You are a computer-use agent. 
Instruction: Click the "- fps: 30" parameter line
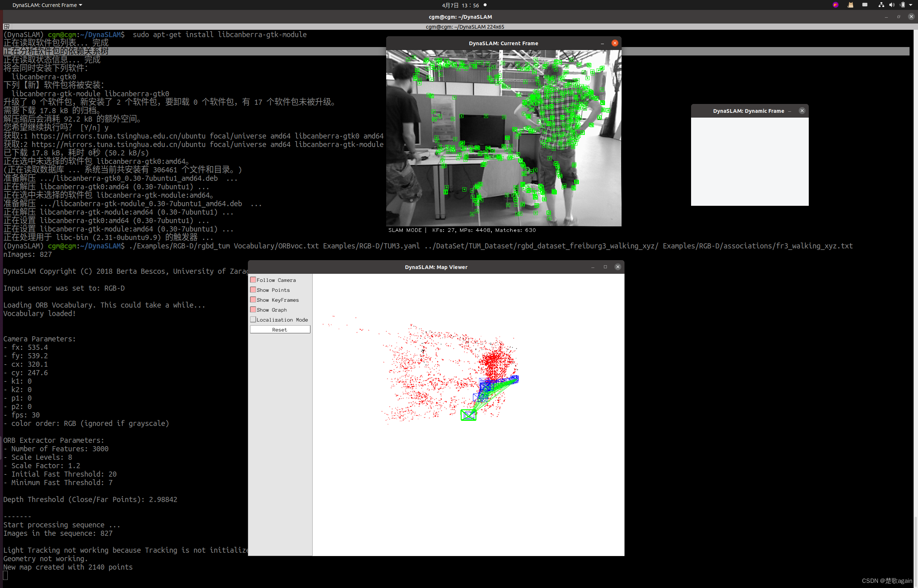tap(22, 415)
